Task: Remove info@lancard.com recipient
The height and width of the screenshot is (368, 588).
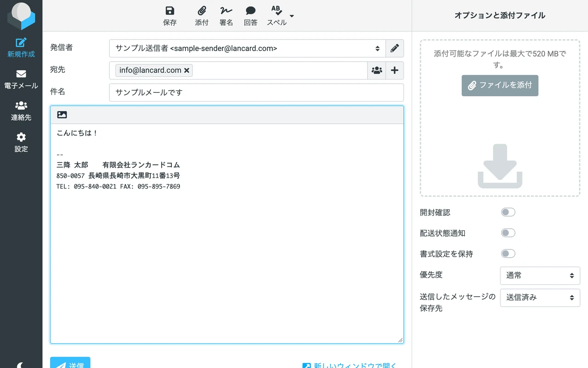Action: (187, 70)
